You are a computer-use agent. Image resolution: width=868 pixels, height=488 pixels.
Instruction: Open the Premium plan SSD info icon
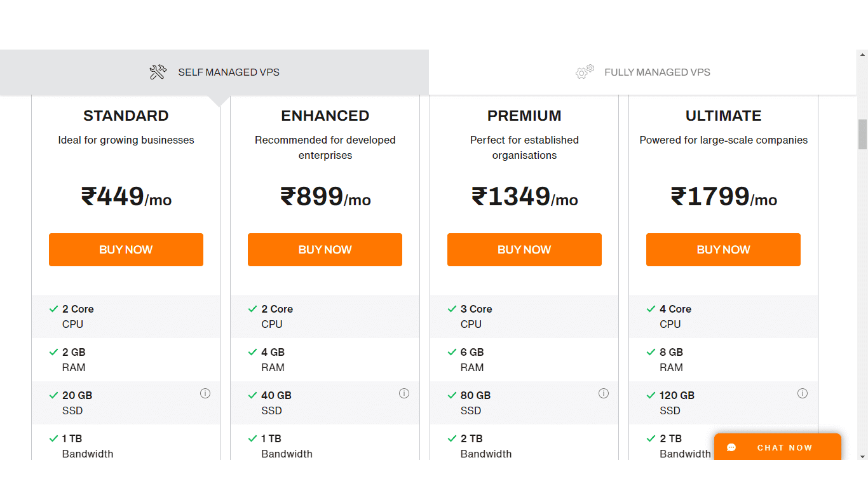click(x=604, y=393)
